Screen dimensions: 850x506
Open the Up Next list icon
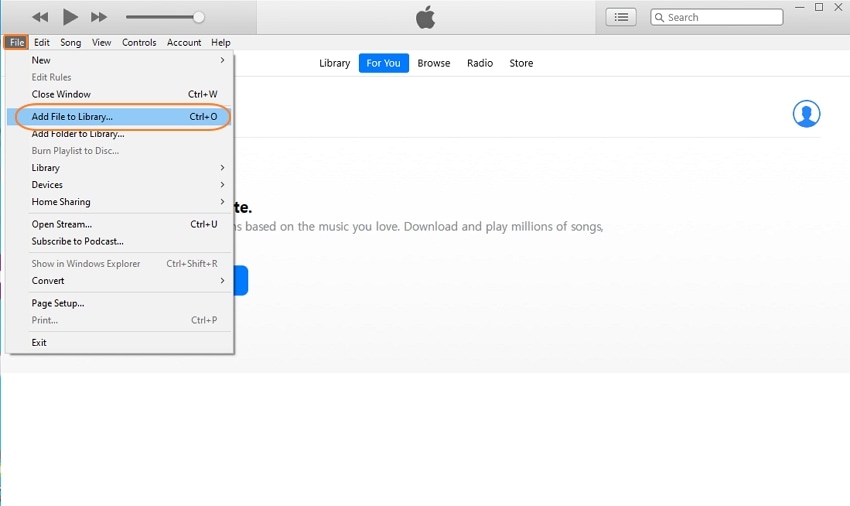tap(621, 17)
